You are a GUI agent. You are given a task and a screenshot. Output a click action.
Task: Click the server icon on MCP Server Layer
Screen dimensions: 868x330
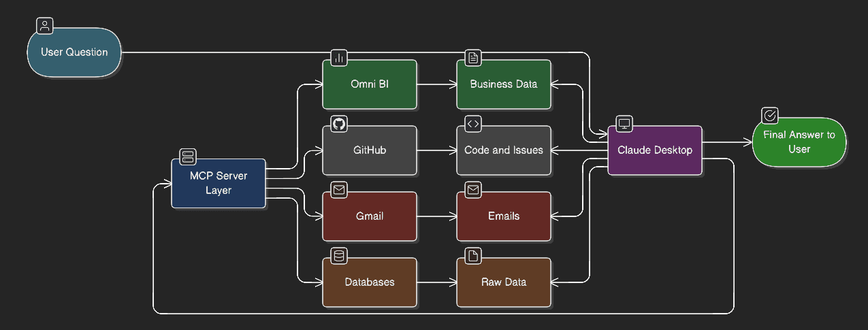188,156
